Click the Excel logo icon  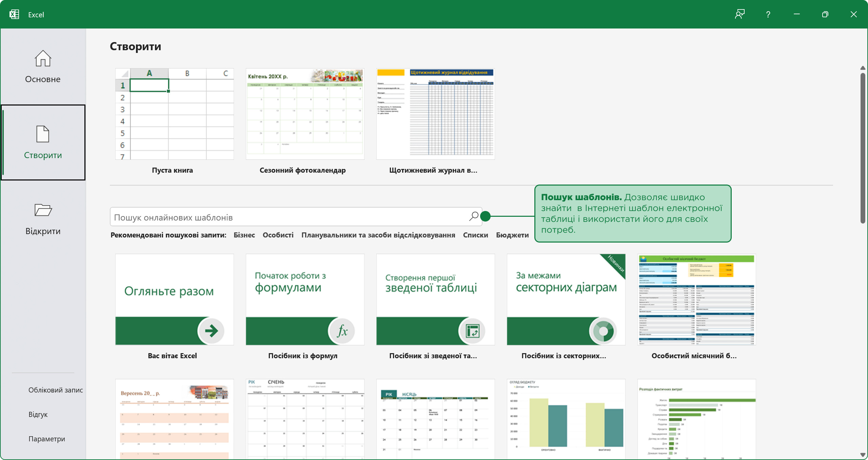click(x=14, y=15)
